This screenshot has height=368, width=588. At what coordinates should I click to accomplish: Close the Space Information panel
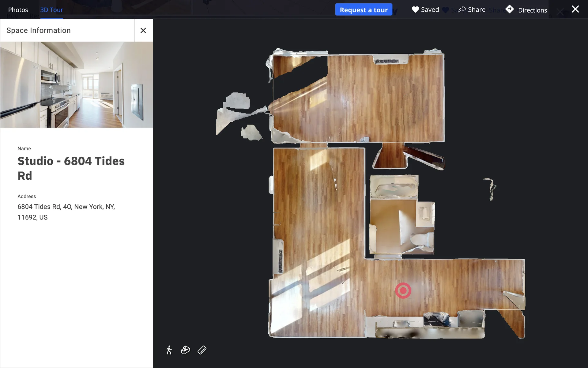tap(143, 30)
